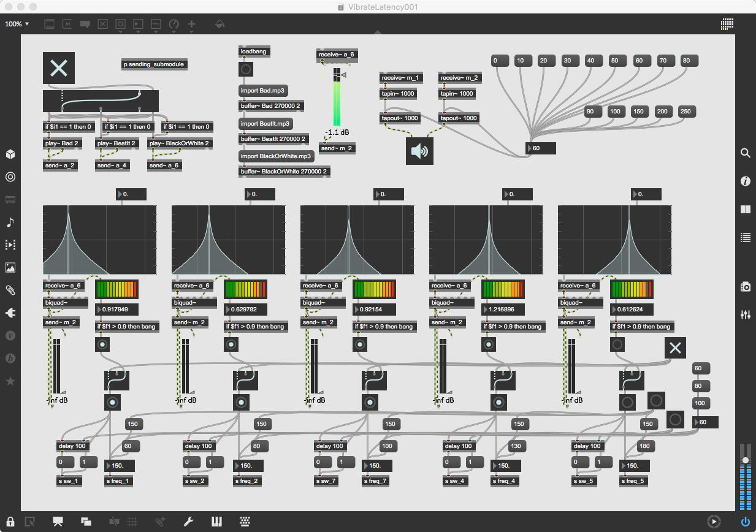Adjust the gain slider showing -1.1 dB
This screenshot has width=756, height=532.
pyautogui.click(x=337, y=97)
